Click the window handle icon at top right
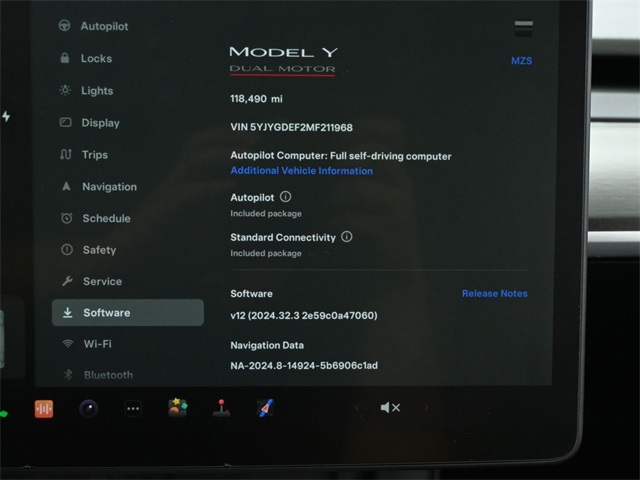The image size is (640, 480). [524, 28]
